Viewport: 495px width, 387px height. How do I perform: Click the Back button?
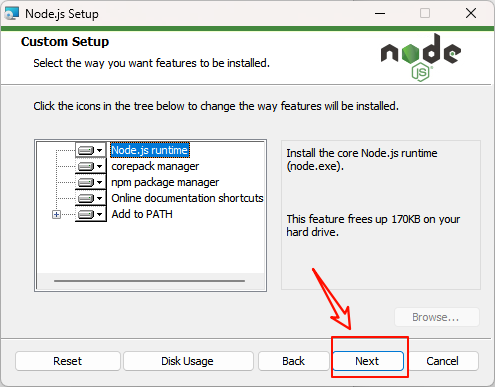coord(293,361)
